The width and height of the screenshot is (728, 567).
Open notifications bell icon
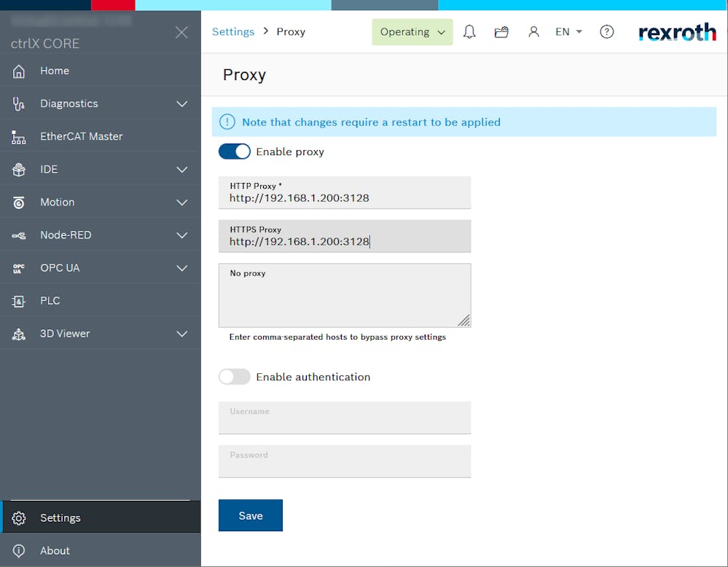click(469, 31)
